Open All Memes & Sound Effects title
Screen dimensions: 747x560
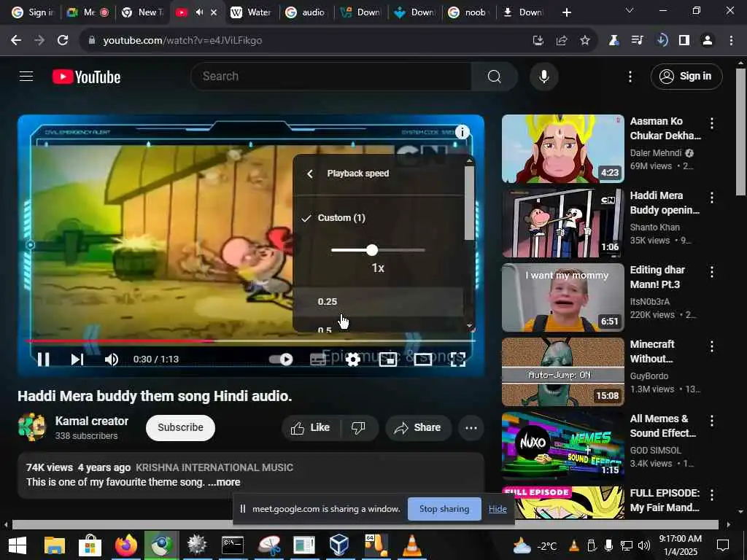click(x=662, y=426)
